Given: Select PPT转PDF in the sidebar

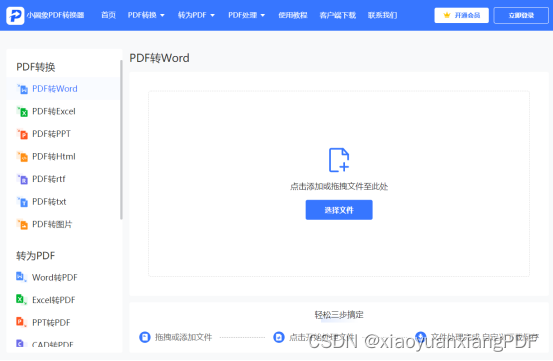Looking at the screenshot, I should click(63, 323).
